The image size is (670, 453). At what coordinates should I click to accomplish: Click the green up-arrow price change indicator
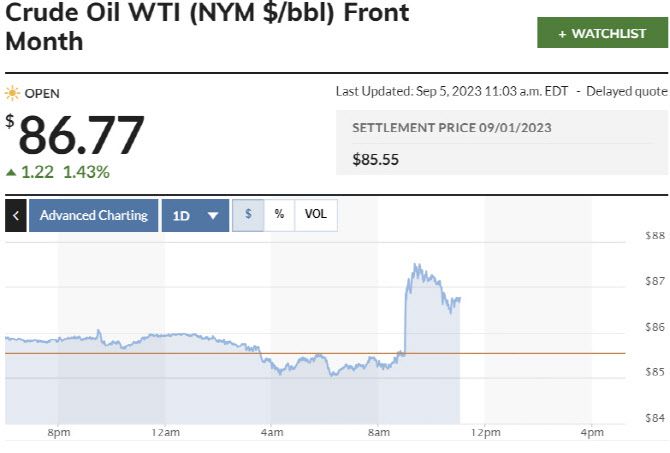tap(11, 172)
